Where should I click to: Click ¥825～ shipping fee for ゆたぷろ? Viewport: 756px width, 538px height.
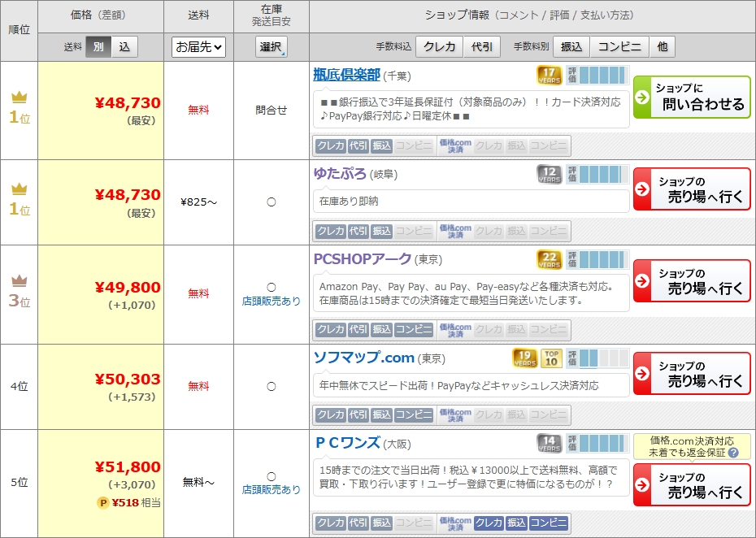198,202
